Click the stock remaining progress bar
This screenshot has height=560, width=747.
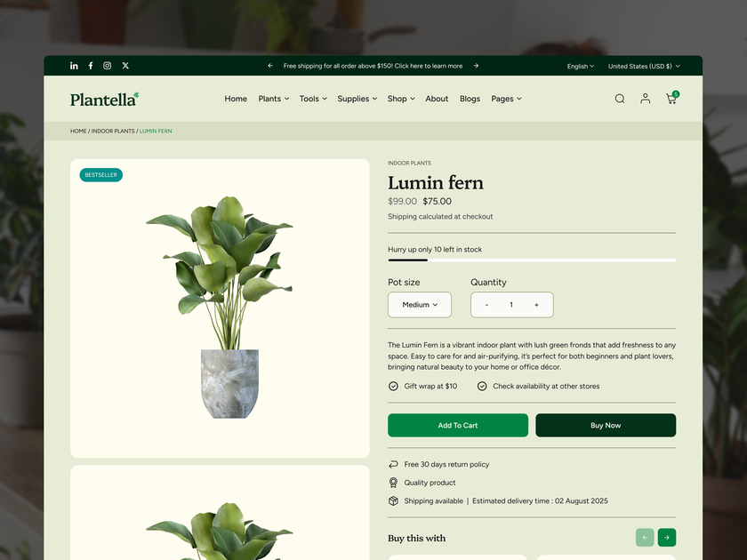pyautogui.click(x=532, y=260)
